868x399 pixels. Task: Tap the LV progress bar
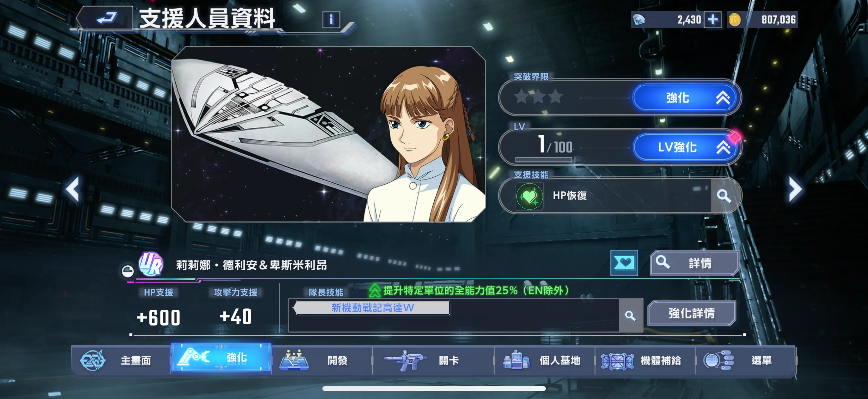544,159
